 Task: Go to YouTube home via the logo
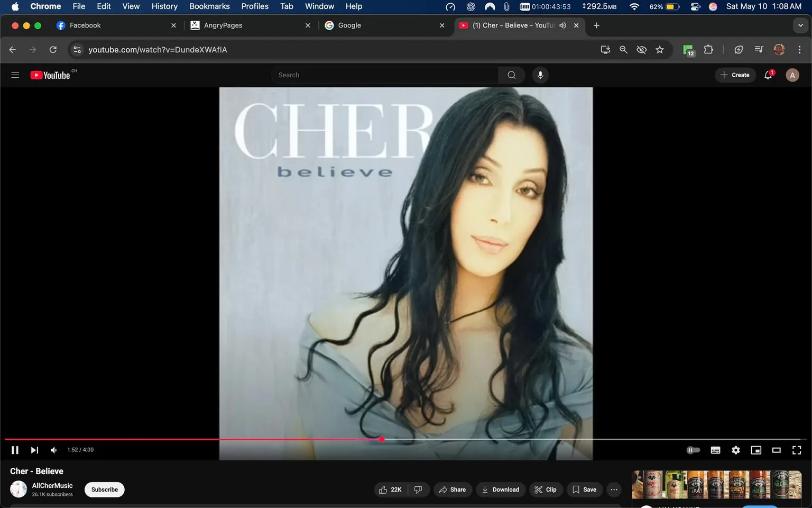(50, 75)
